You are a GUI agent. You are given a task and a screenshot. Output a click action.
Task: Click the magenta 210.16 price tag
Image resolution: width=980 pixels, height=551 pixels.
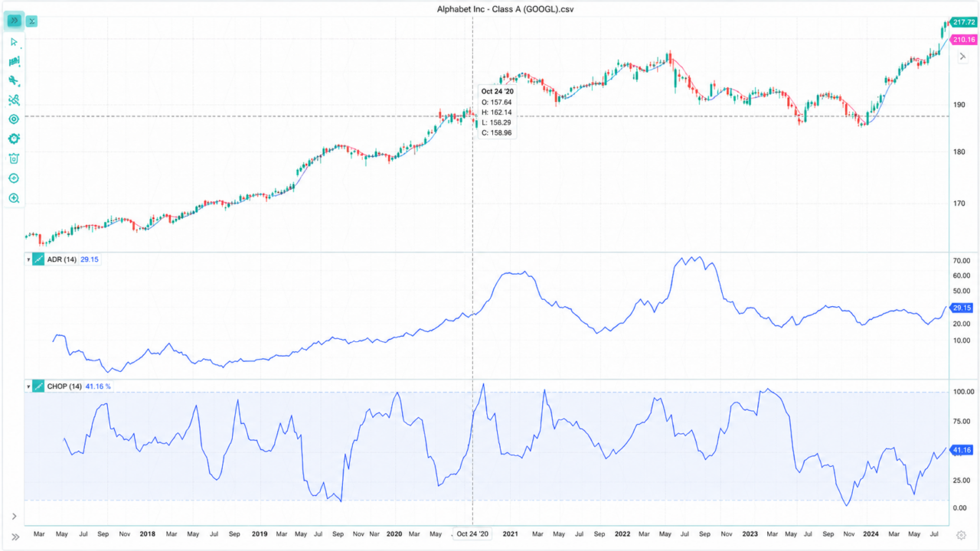click(963, 40)
